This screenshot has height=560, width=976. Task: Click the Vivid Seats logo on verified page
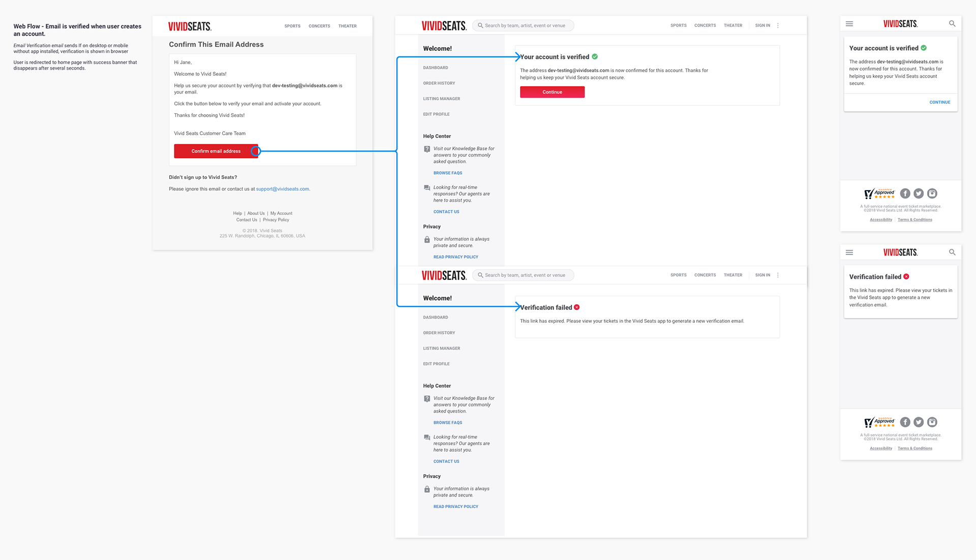444,26
